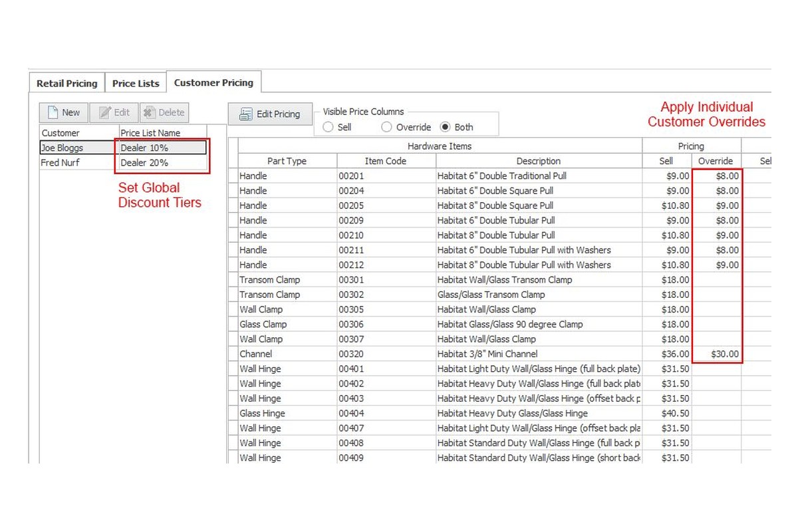Screen dimensions: 798x532
Task: Click the Glass Clamp part type cell
Action: [x=287, y=324]
